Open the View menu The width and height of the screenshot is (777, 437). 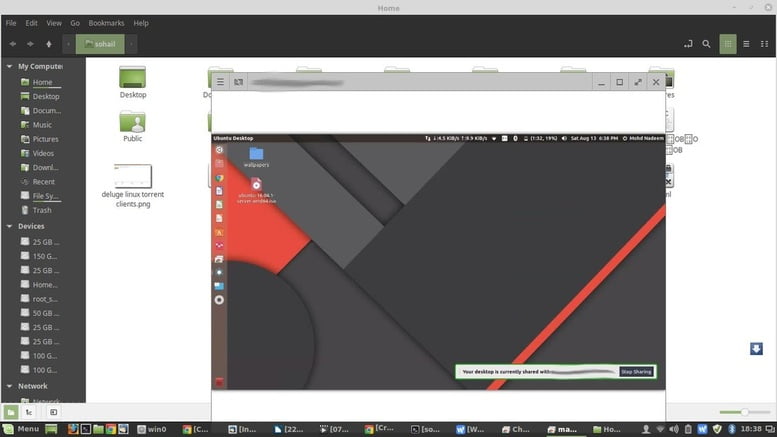[x=54, y=23]
